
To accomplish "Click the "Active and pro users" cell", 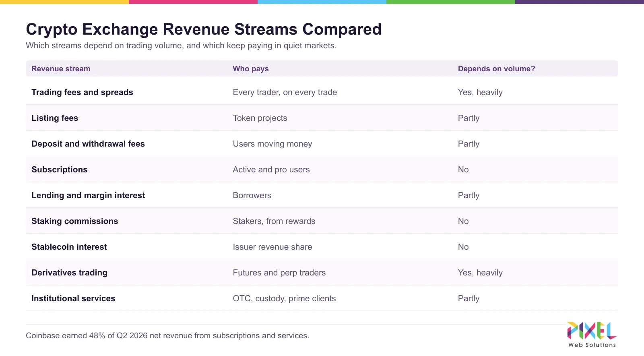I will [x=271, y=170].
